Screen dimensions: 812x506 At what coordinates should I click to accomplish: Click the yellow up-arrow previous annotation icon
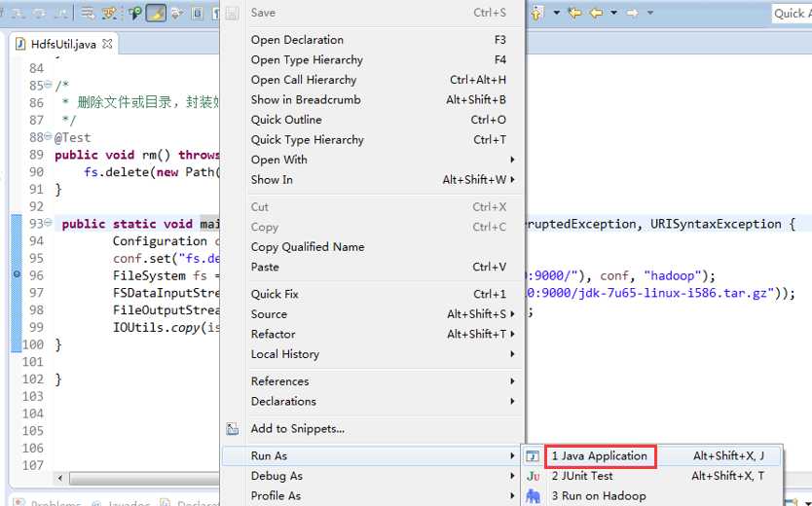pyautogui.click(x=537, y=13)
